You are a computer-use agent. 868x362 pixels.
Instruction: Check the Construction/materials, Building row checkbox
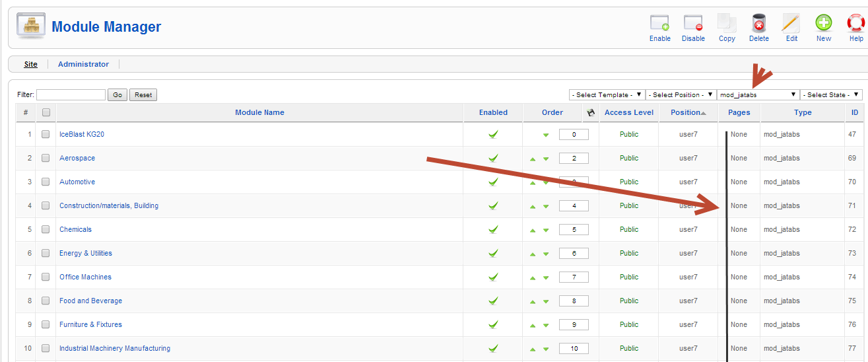tap(46, 205)
